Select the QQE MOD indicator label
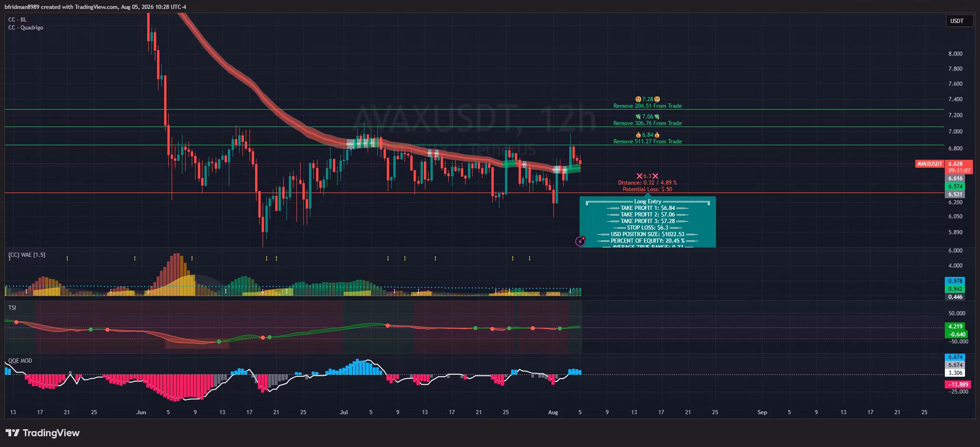Image resolution: width=980 pixels, height=447 pixels. click(20, 361)
